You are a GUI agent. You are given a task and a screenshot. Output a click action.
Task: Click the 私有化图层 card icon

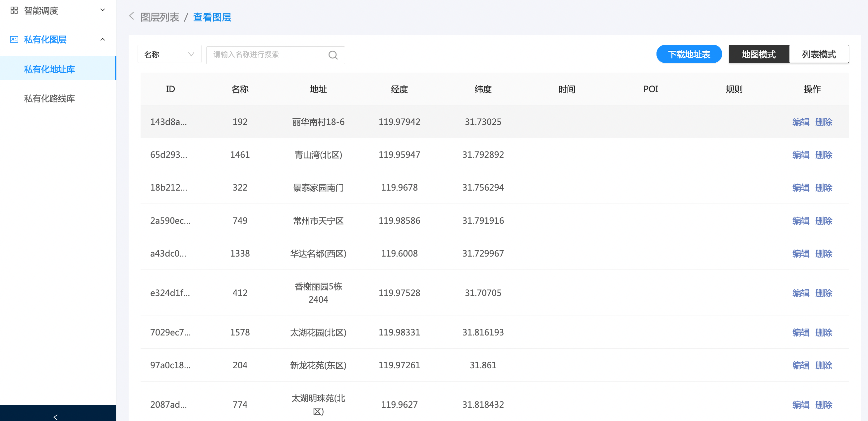pos(14,39)
